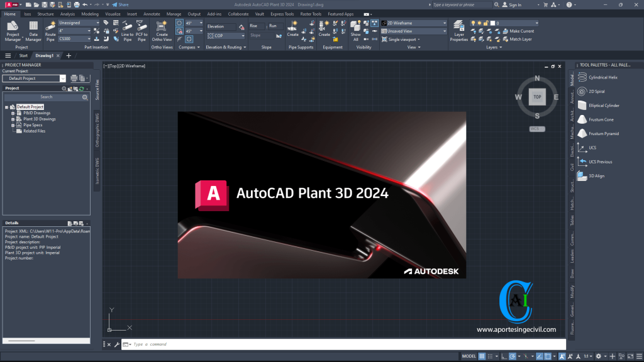Toggle ortho mode in status bar

pos(504,357)
